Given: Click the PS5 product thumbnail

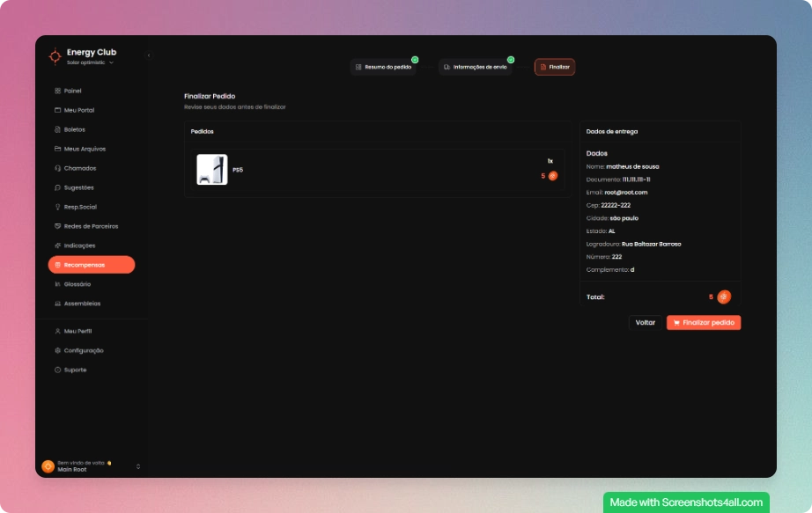Looking at the screenshot, I should (210, 169).
